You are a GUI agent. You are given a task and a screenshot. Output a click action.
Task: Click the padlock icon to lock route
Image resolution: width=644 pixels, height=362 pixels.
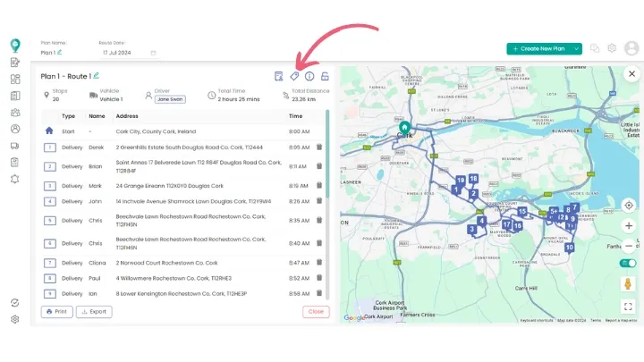coord(325,76)
